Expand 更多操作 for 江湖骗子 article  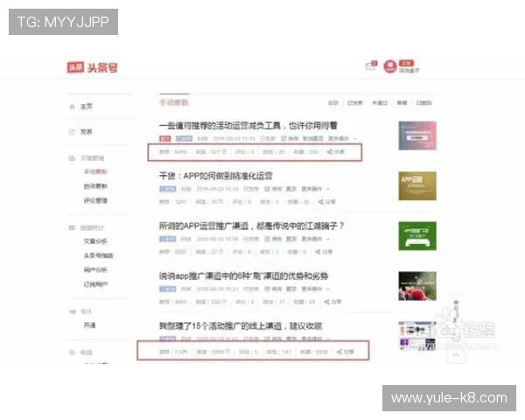pyautogui.click(x=315, y=239)
